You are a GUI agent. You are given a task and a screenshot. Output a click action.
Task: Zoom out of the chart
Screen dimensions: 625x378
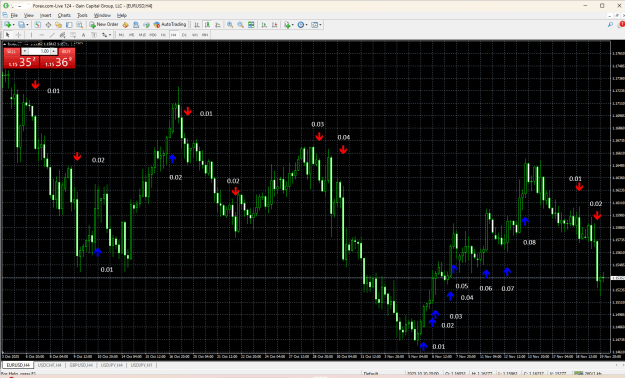[x=240, y=25]
